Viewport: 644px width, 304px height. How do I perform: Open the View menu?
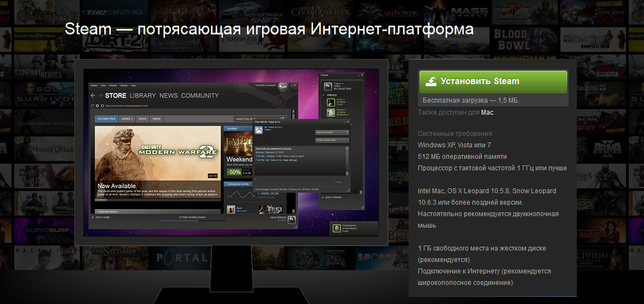pos(103,85)
